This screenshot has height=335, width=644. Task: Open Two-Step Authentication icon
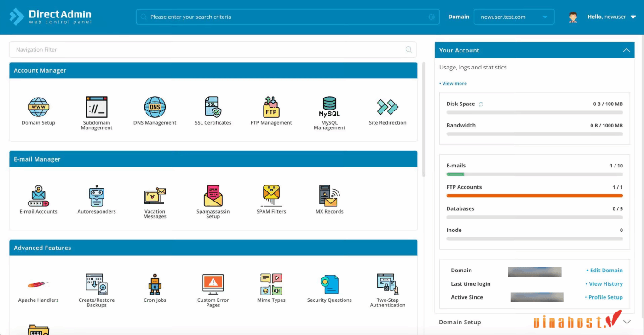pyautogui.click(x=388, y=284)
